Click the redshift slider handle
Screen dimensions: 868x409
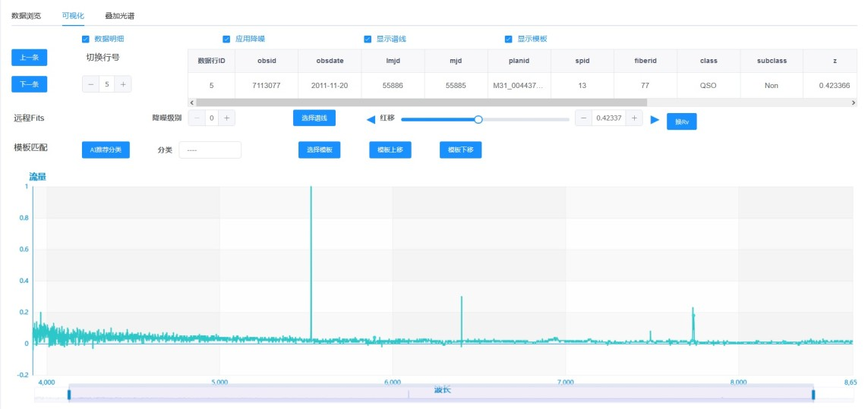478,119
